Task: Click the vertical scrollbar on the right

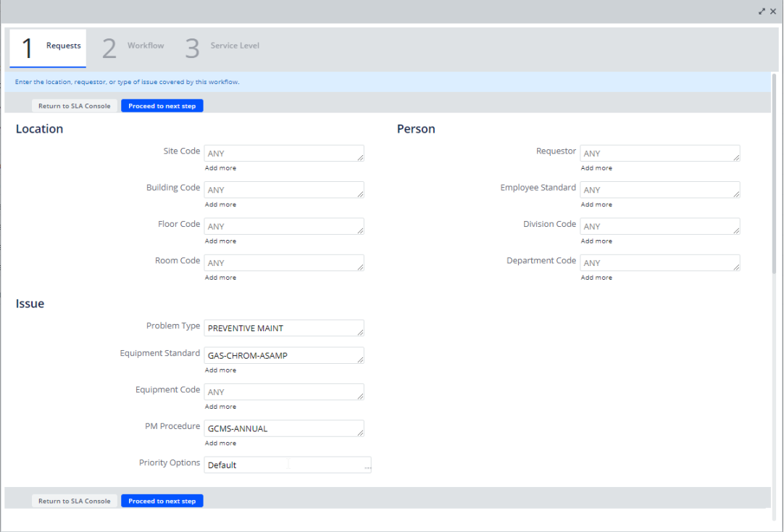Action: 774,174
